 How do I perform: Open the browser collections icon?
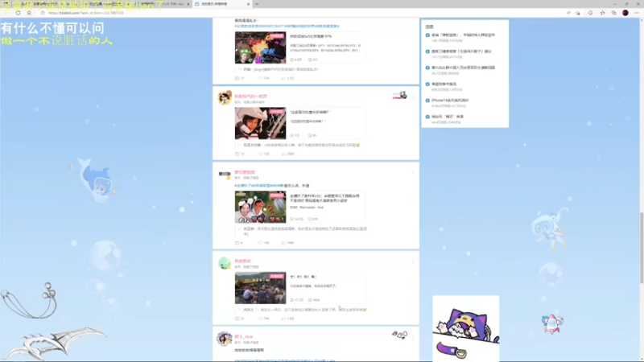pyautogui.click(x=614, y=13)
